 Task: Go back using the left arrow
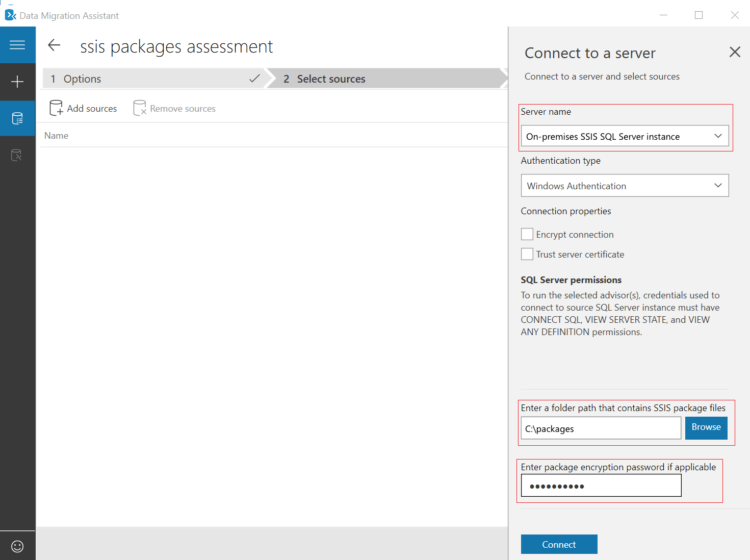click(x=54, y=45)
